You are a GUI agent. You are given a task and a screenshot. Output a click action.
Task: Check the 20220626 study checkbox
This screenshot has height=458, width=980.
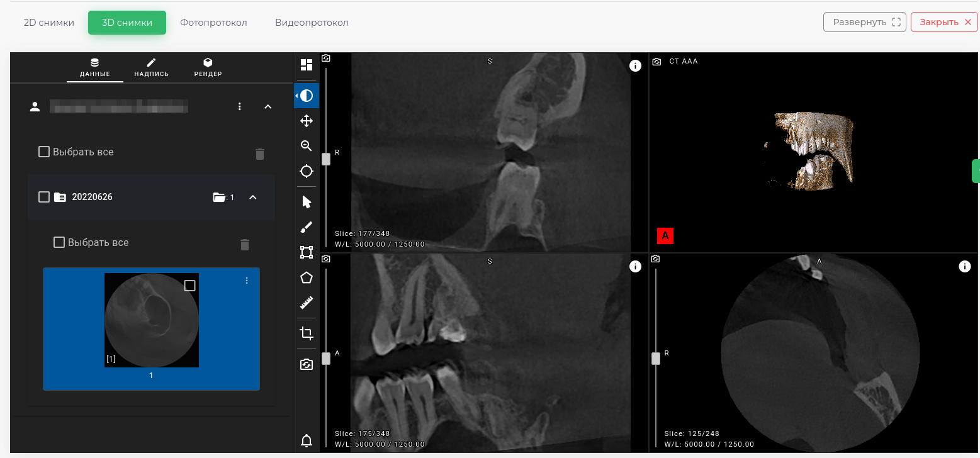click(x=44, y=197)
